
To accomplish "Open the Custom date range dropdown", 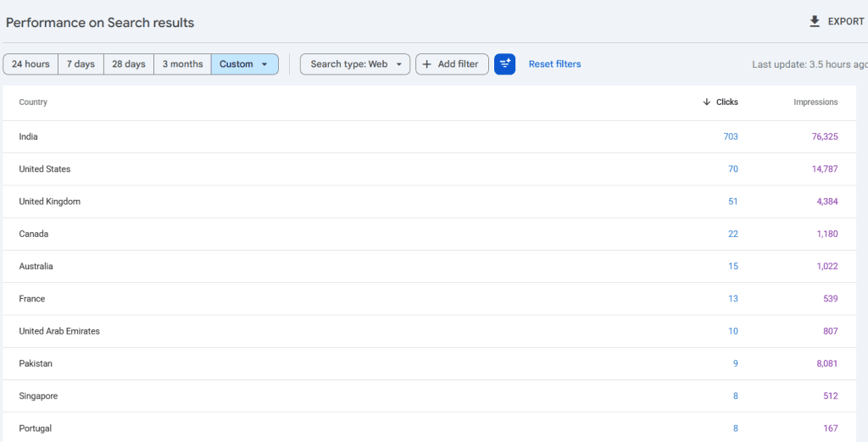I will click(x=245, y=64).
